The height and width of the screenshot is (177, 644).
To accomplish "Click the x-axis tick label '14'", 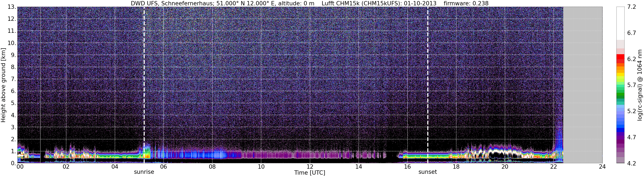I will click(x=358, y=167).
